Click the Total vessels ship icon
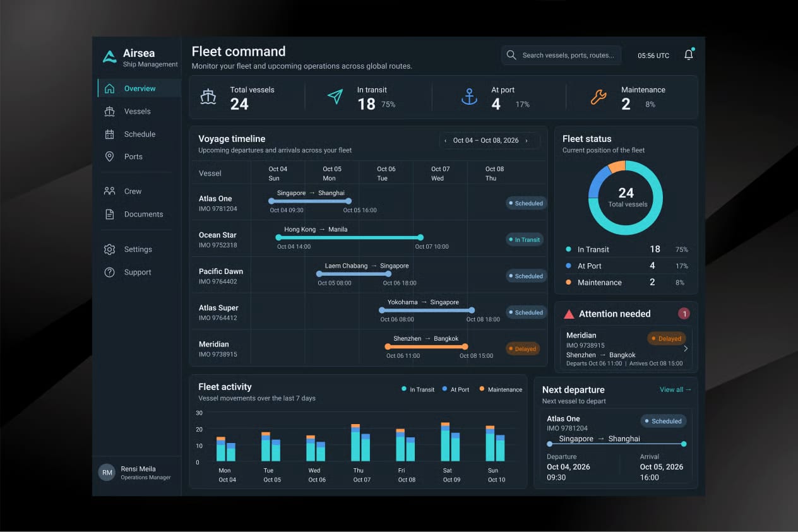The image size is (798, 532). [x=208, y=97]
